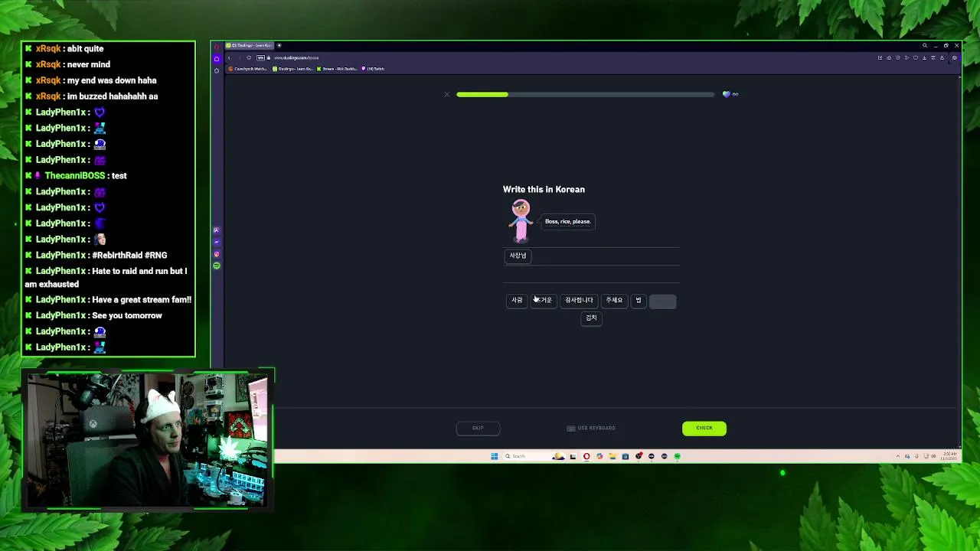This screenshot has width=980, height=551.
Task: Select the 밥 word tile
Action: 638,300
